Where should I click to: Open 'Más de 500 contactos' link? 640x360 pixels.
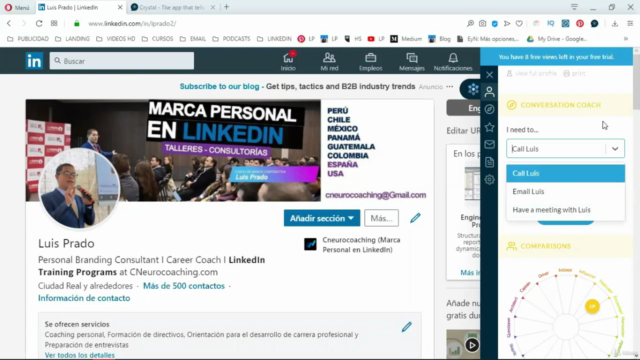(x=184, y=286)
